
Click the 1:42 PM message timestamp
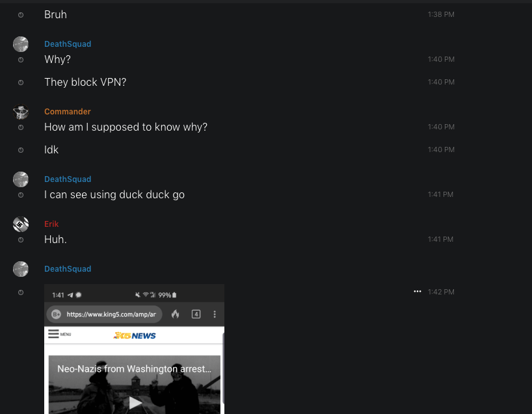[x=441, y=292]
